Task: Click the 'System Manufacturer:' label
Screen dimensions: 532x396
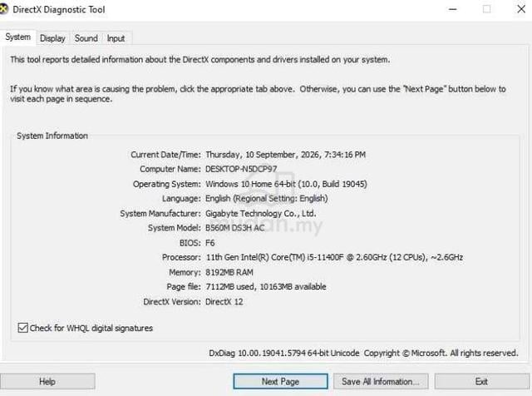Action: point(160,213)
